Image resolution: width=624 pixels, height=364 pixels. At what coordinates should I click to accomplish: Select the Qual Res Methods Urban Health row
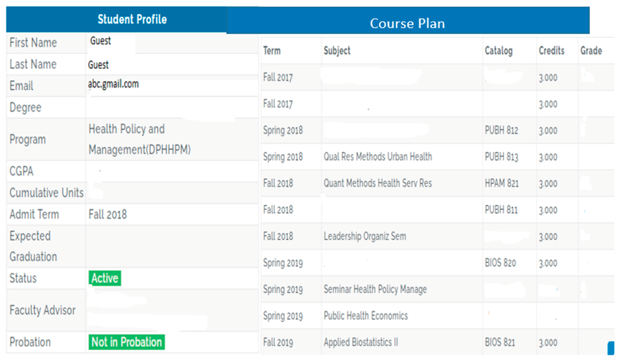(x=378, y=157)
